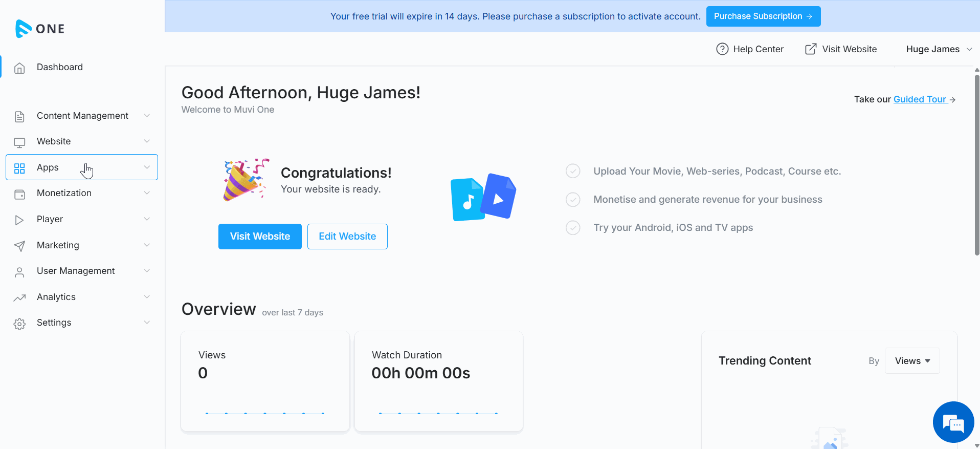Click the Marketing paper-plane icon
This screenshot has width=980, height=449.
point(19,246)
